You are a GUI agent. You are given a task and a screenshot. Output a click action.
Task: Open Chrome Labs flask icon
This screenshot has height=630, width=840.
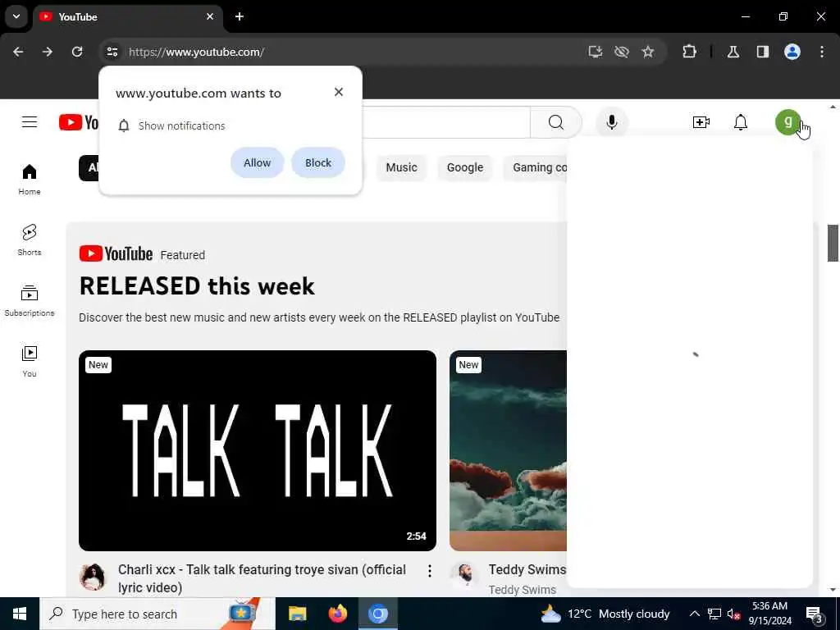(x=733, y=52)
